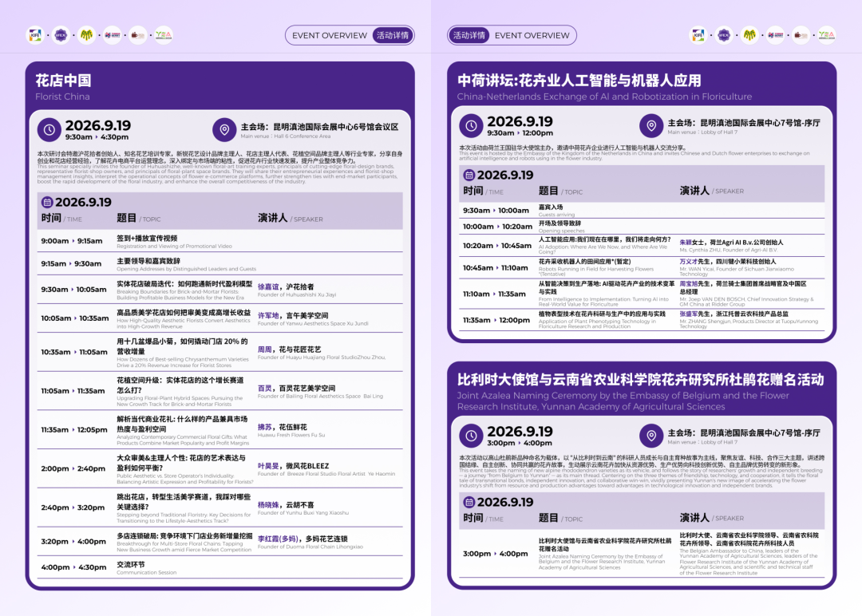The width and height of the screenshot is (862, 616).
Task: Click the topic starting with 花植空间升级
Action: click(180, 385)
